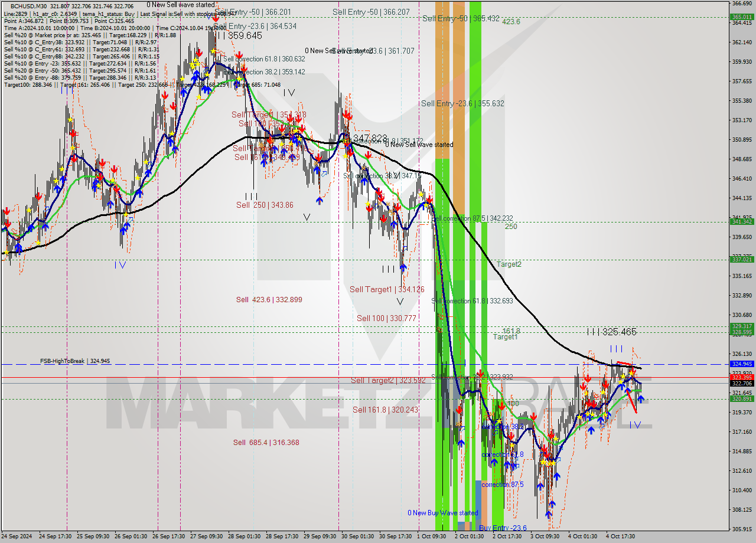Select the '1 Oct 09:30' time label
This screenshot has width=756, height=543.
click(x=432, y=537)
